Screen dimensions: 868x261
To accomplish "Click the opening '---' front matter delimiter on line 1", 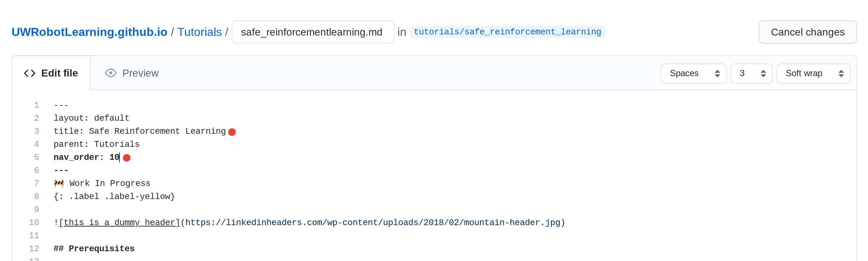I will 61,105.
